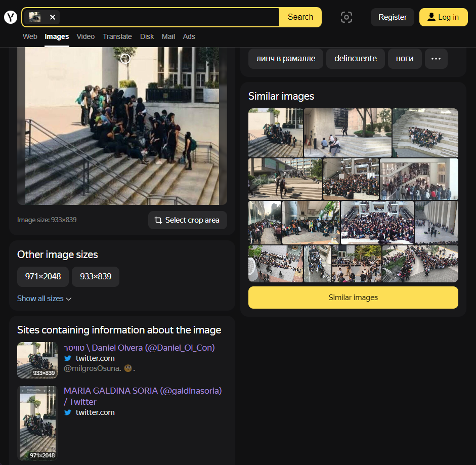Open the MARIA GALDINA SORIA Twitter link
Viewport: 476px width, 465px height.
click(x=143, y=391)
